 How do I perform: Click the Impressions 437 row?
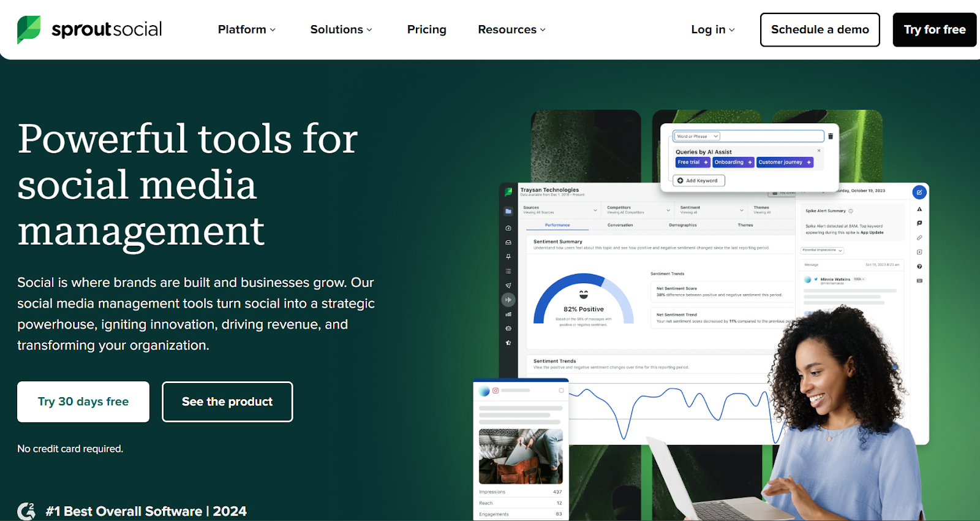pyautogui.click(x=521, y=492)
